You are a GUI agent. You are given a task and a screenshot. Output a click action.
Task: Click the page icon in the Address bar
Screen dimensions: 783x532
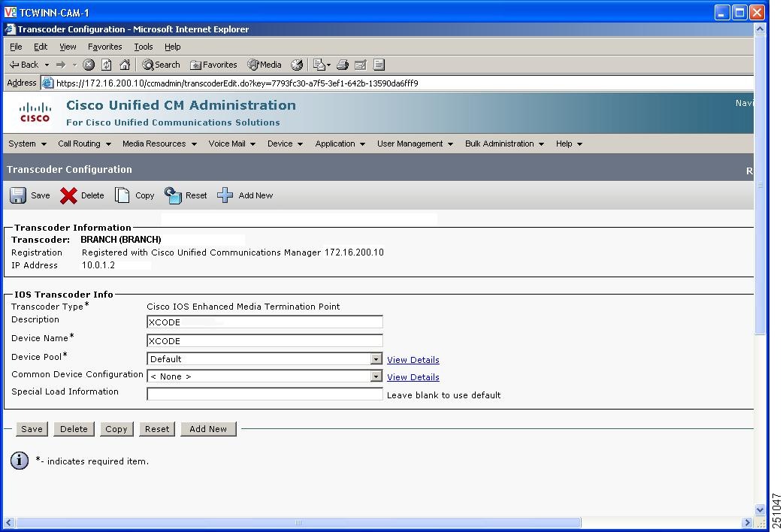tap(47, 83)
